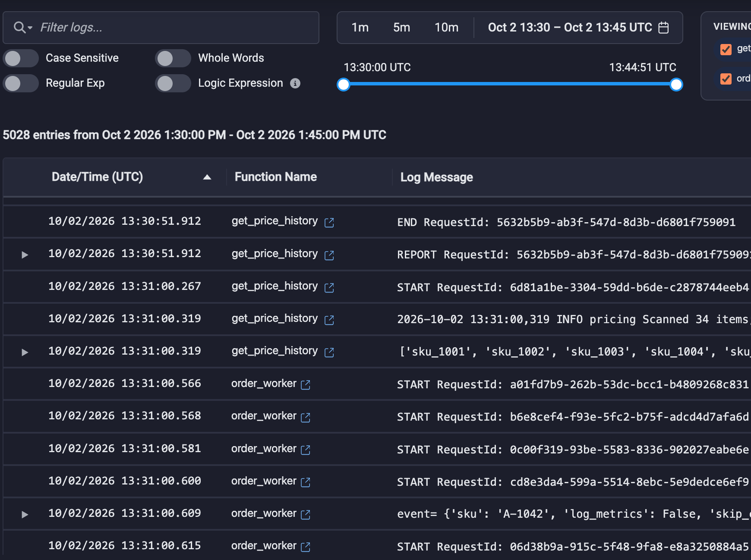Expand the sku_1001 list log row

(25, 352)
